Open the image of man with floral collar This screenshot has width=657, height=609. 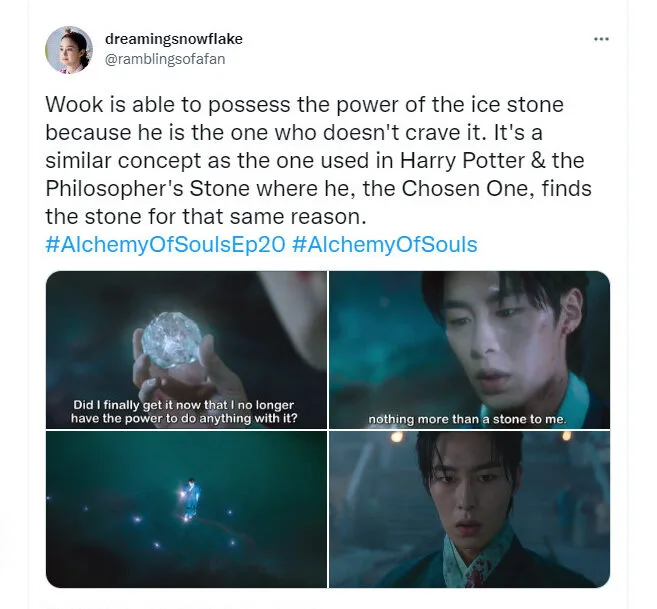[x=469, y=509]
